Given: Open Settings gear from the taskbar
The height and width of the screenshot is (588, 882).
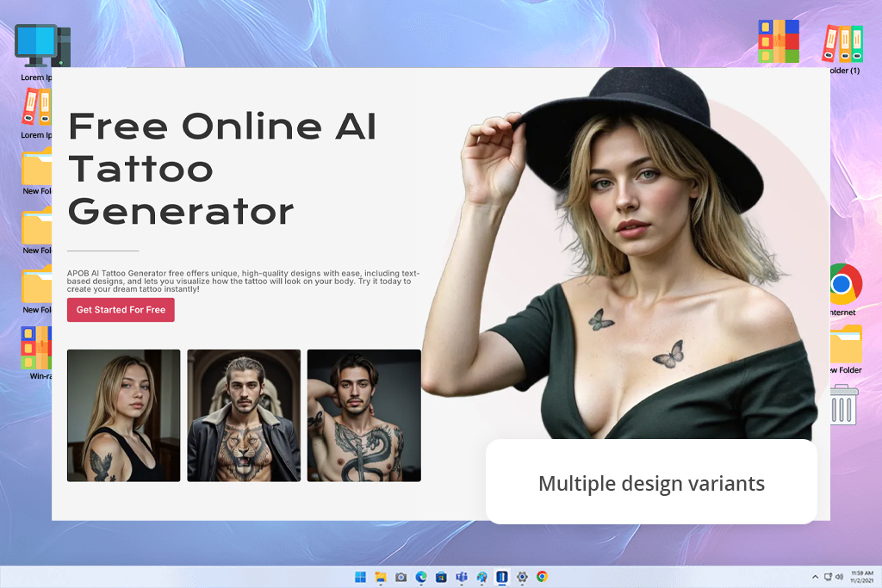Looking at the screenshot, I should [523, 577].
